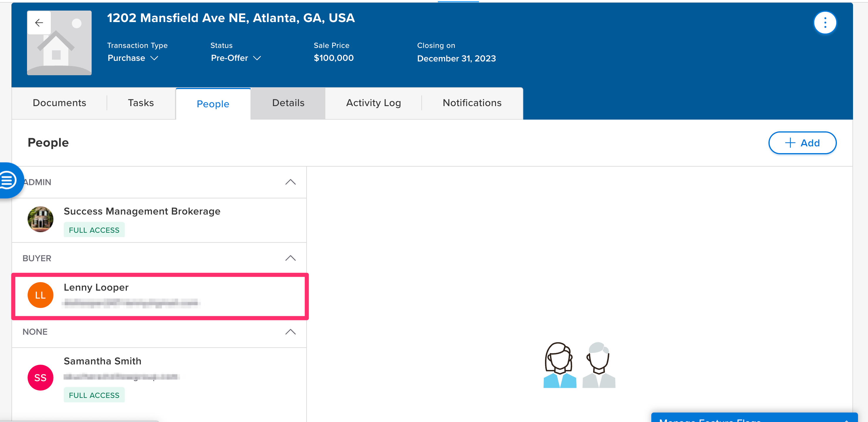
Task: Open the Transaction Type Purchase dropdown
Action: 133,58
